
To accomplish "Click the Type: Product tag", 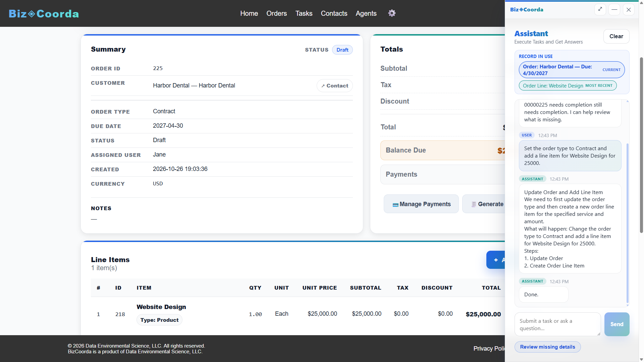I will pos(159,320).
